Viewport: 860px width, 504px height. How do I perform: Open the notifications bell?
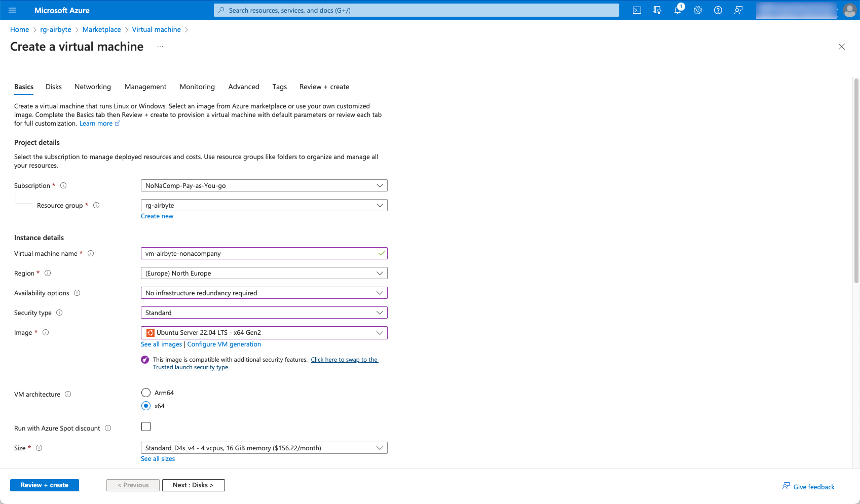click(x=678, y=10)
